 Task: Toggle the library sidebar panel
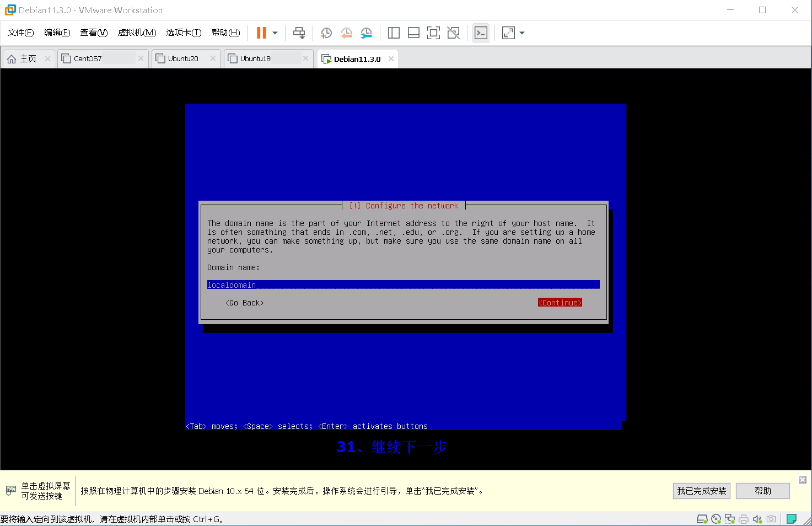pyautogui.click(x=394, y=33)
